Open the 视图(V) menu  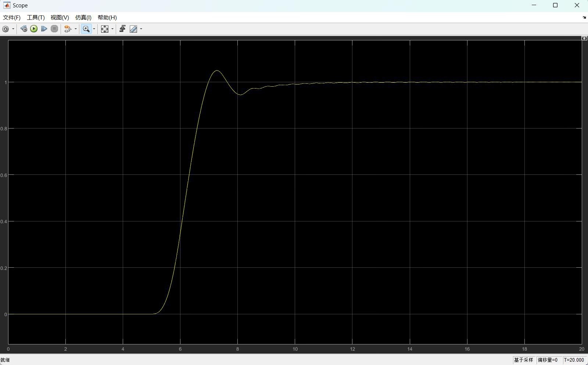tap(60, 18)
